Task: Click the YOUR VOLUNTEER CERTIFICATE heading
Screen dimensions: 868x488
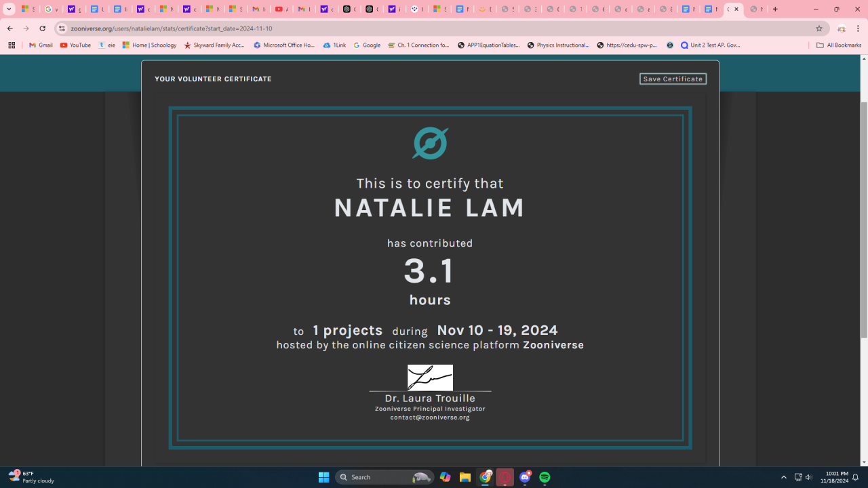Action: [x=213, y=79]
